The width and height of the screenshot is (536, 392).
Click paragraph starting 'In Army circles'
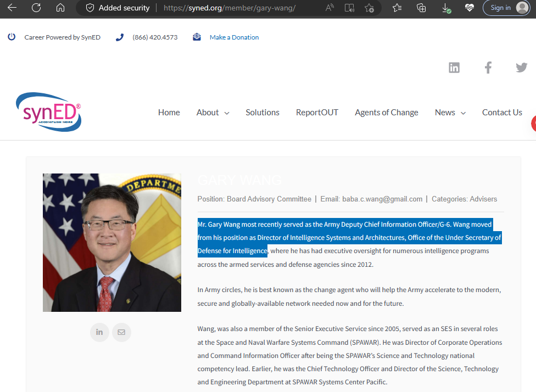(349, 296)
